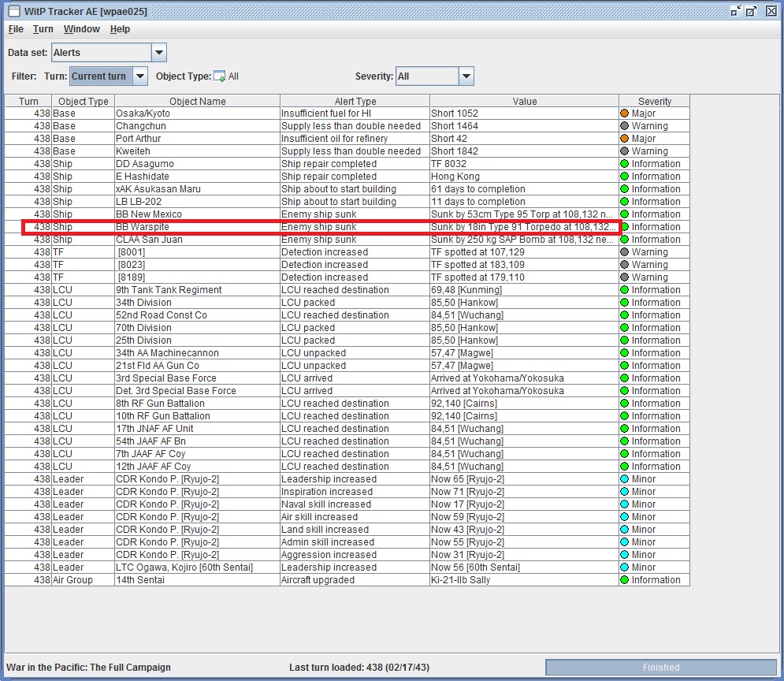Click the 'Aggression increased' alert cell

(x=355, y=555)
